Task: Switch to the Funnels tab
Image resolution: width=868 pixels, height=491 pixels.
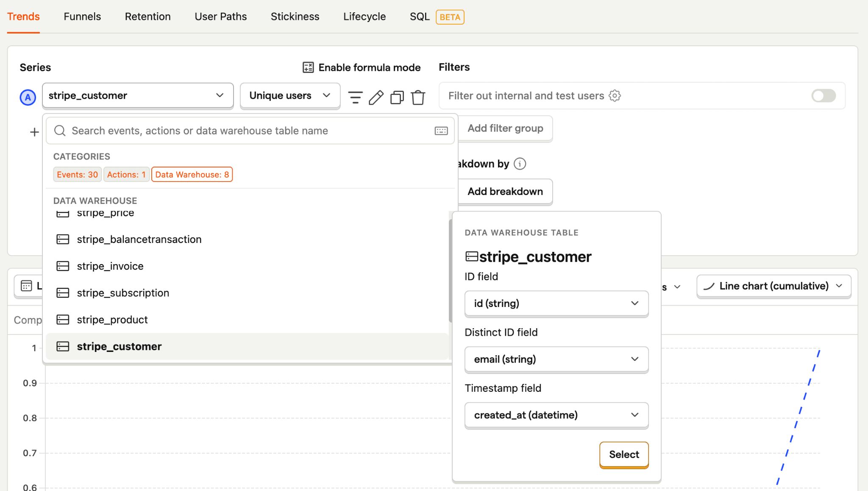Action: (x=82, y=16)
